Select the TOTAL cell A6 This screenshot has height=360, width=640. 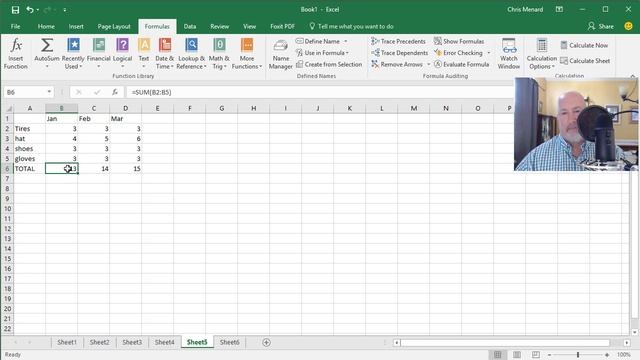click(x=29, y=169)
